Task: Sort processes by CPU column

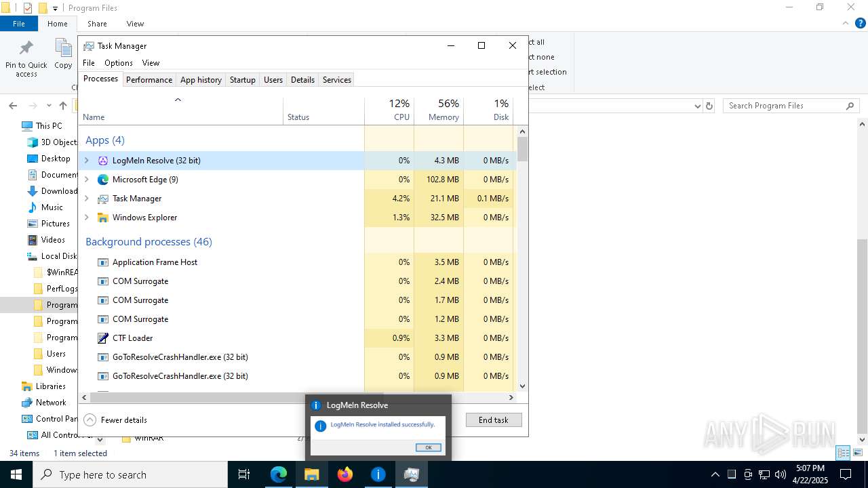Action: (389, 110)
